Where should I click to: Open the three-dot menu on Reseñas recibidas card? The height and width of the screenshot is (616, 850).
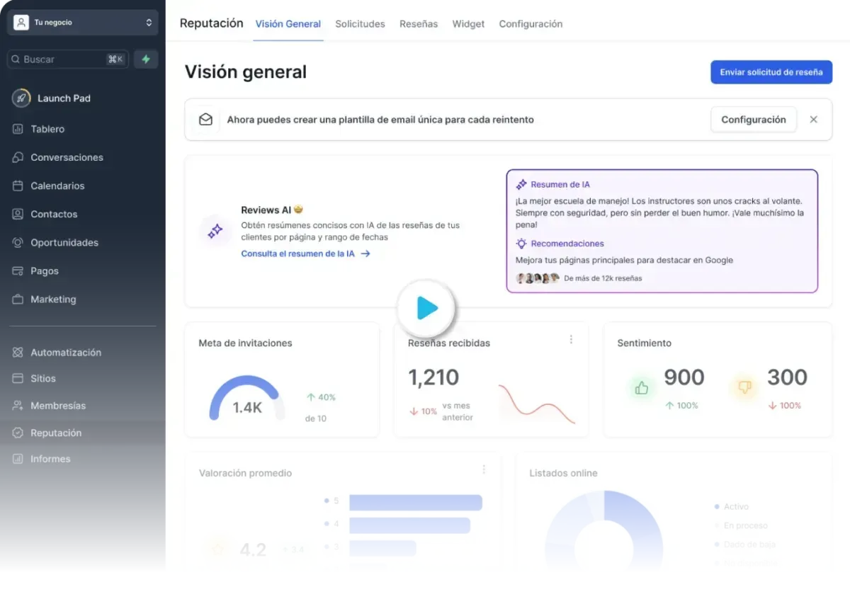point(571,340)
